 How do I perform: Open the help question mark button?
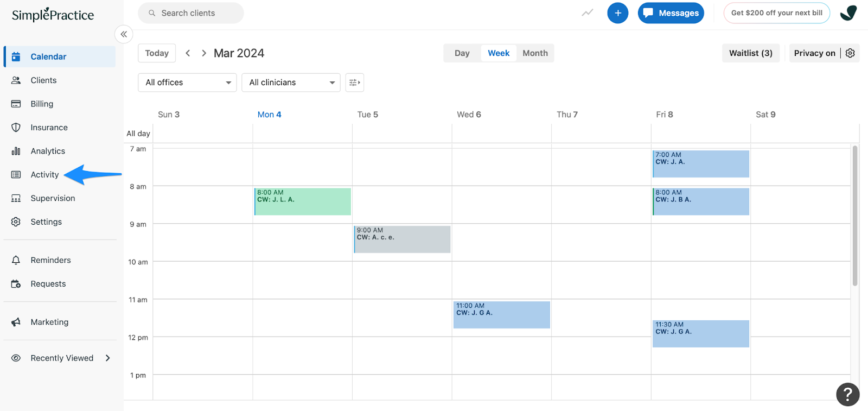click(847, 394)
